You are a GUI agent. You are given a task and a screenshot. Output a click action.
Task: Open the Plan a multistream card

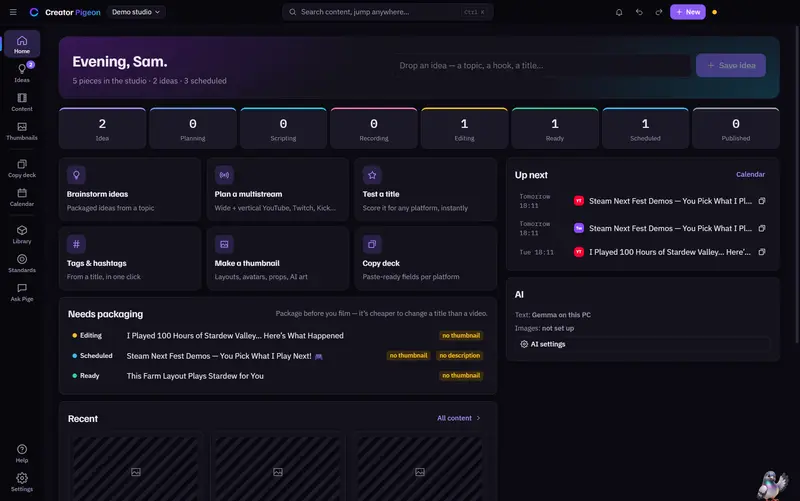click(x=278, y=189)
